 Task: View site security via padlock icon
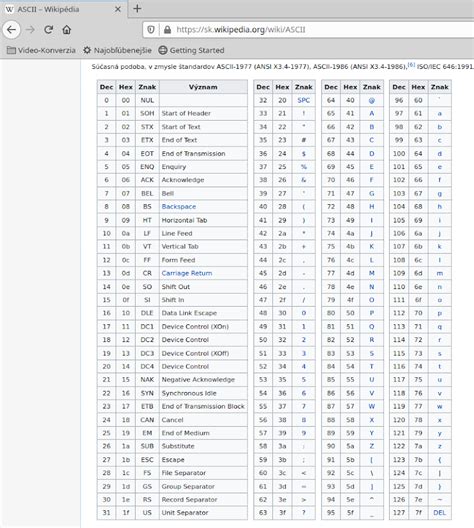pyautogui.click(x=167, y=30)
